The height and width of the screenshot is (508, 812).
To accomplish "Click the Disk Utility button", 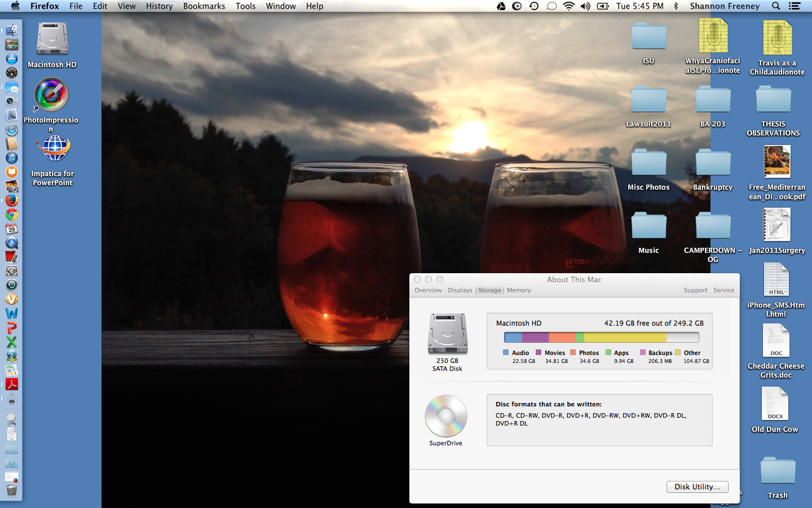I will click(697, 487).
